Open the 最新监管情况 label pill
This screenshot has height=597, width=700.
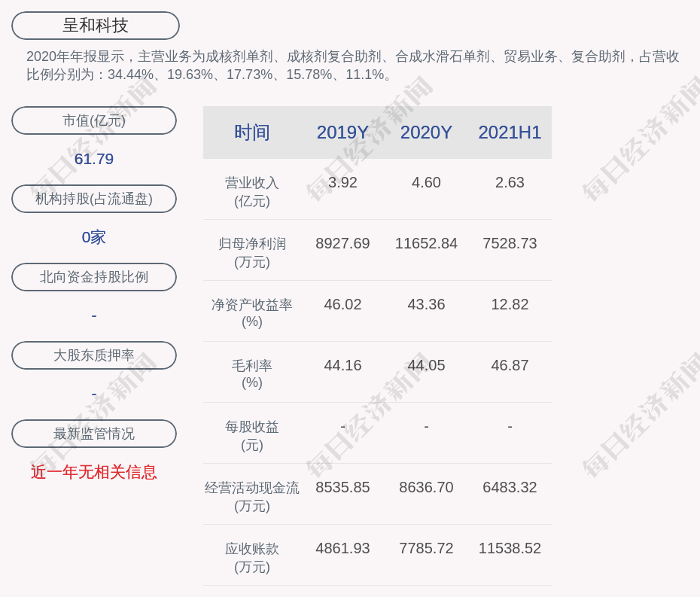pyautogui.click(x=94, y=434)
